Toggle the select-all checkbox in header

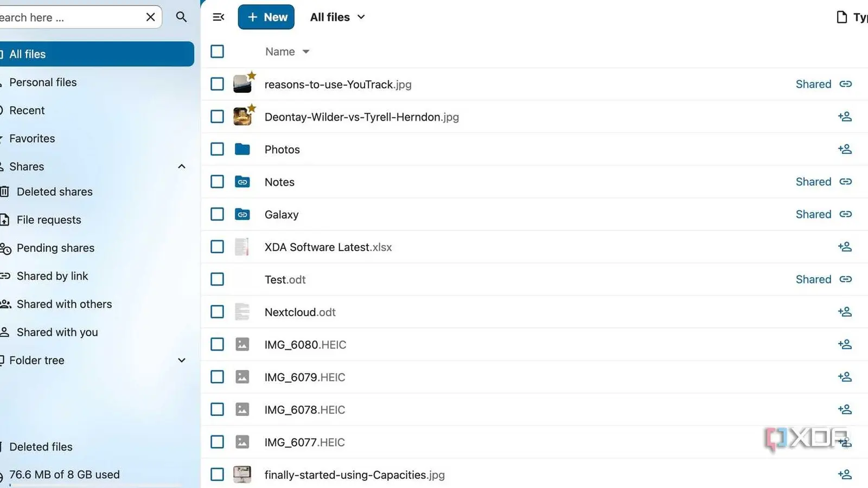tap(217, 52)
